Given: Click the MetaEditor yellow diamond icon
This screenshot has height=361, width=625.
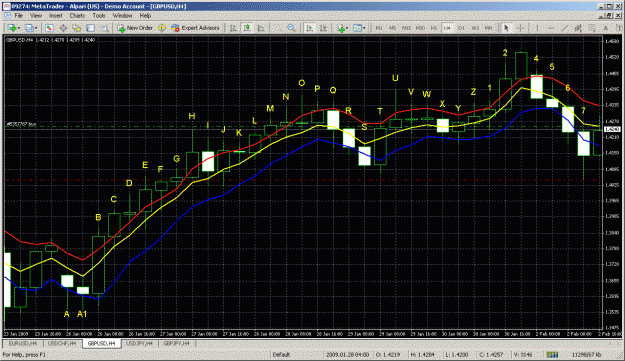Looking at the screenshot, I should click(x=161, y=28).
